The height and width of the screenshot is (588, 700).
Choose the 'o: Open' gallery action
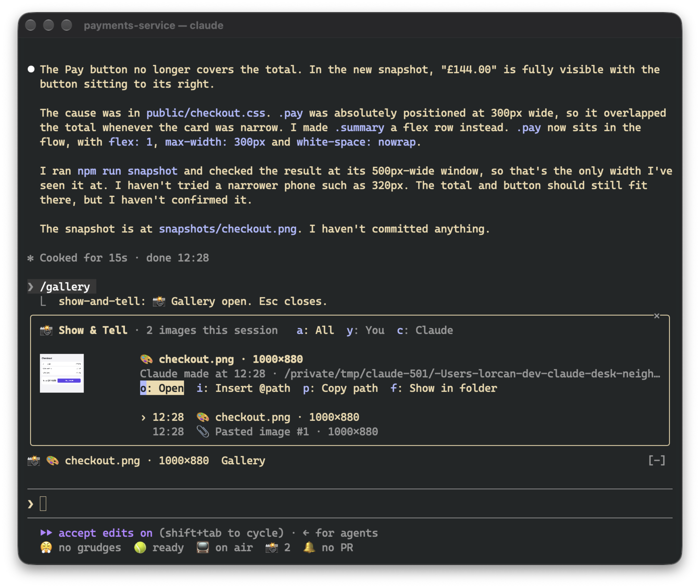coord(162,388)
